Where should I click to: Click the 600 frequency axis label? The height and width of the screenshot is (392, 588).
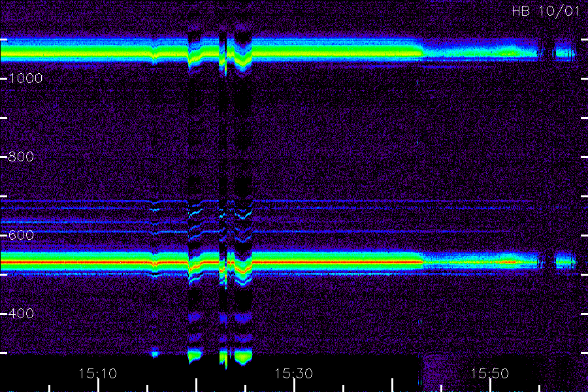click(x=21, y=235)
